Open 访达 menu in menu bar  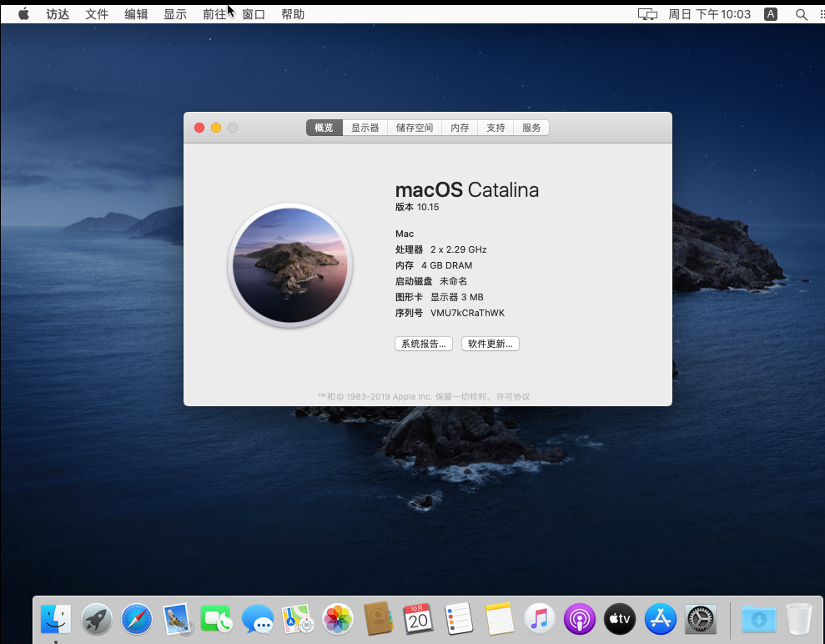coord(58,14)
